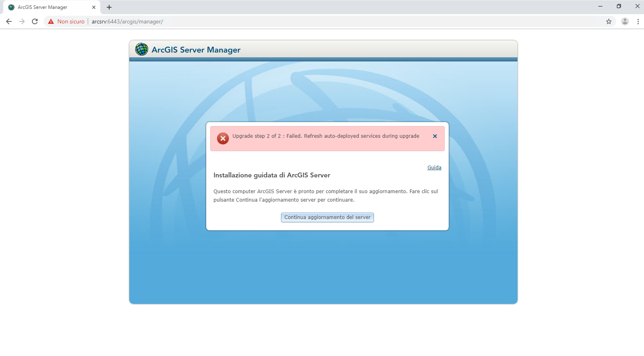
Task: Click Continua aggiornamento del server button
Action: pyautogui.click(x=327, y=217)
